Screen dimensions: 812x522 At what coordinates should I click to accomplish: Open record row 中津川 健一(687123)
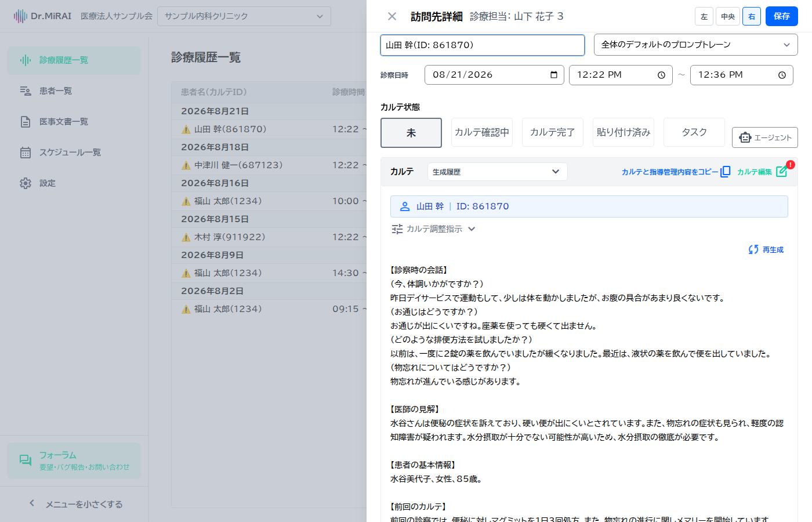click(x=269, y=165)
